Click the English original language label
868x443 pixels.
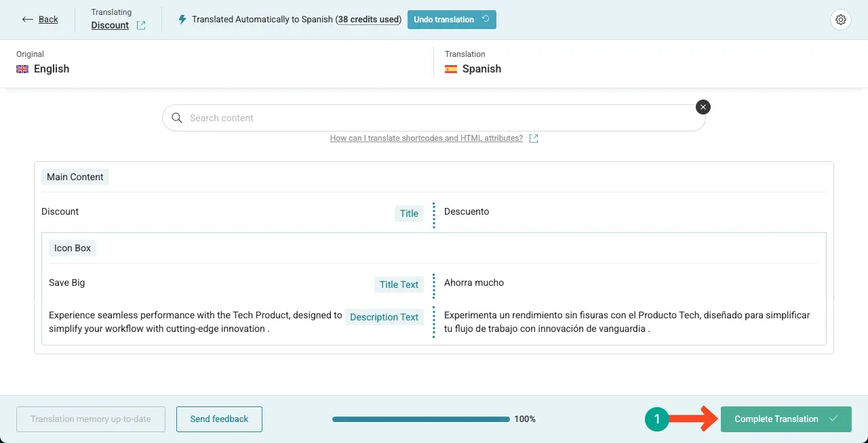point(52,69)
